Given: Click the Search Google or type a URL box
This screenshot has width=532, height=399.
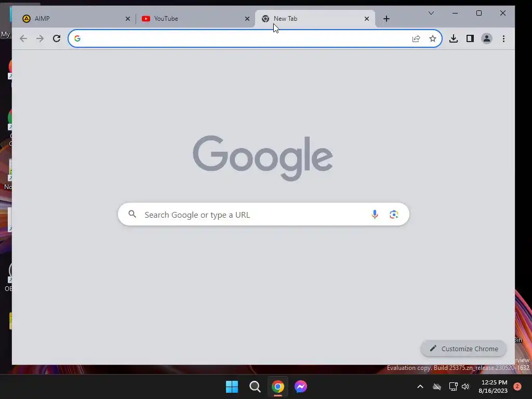Looking at the screenshot, I should [263, 215].
